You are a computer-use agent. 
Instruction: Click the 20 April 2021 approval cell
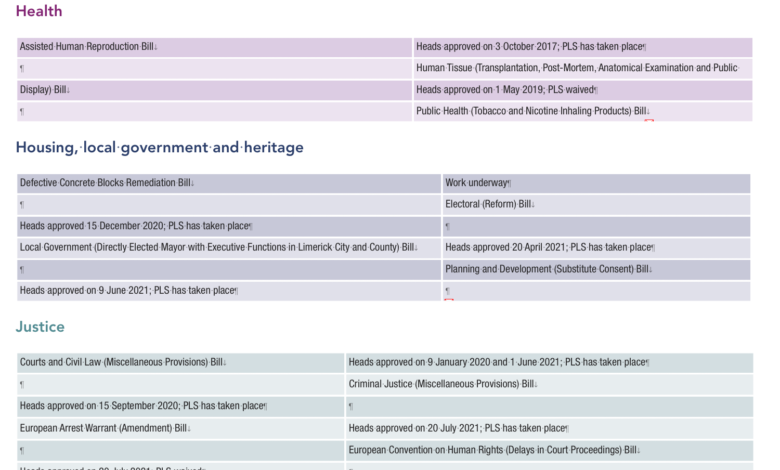(548, 247)
